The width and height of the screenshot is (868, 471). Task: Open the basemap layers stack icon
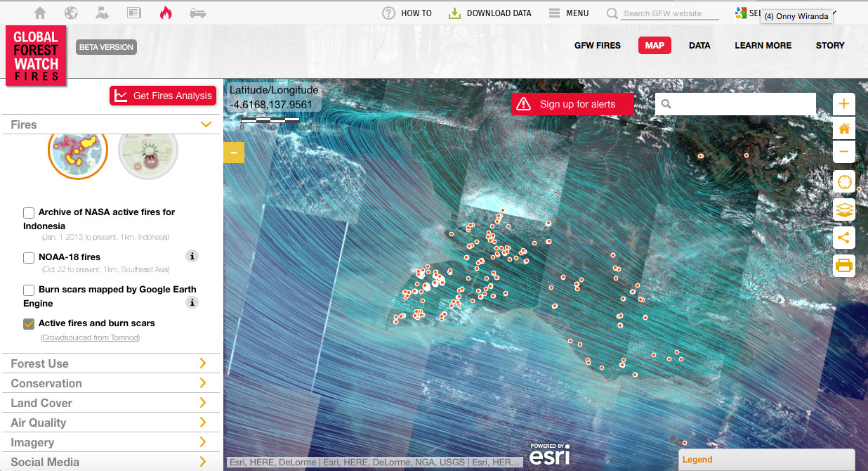coord(843,209)
